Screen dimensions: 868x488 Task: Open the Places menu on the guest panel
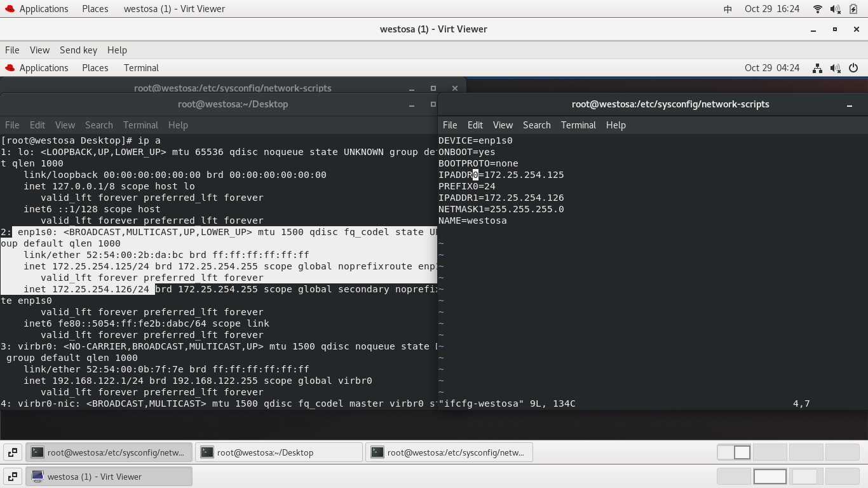click(x=95, y=68)
